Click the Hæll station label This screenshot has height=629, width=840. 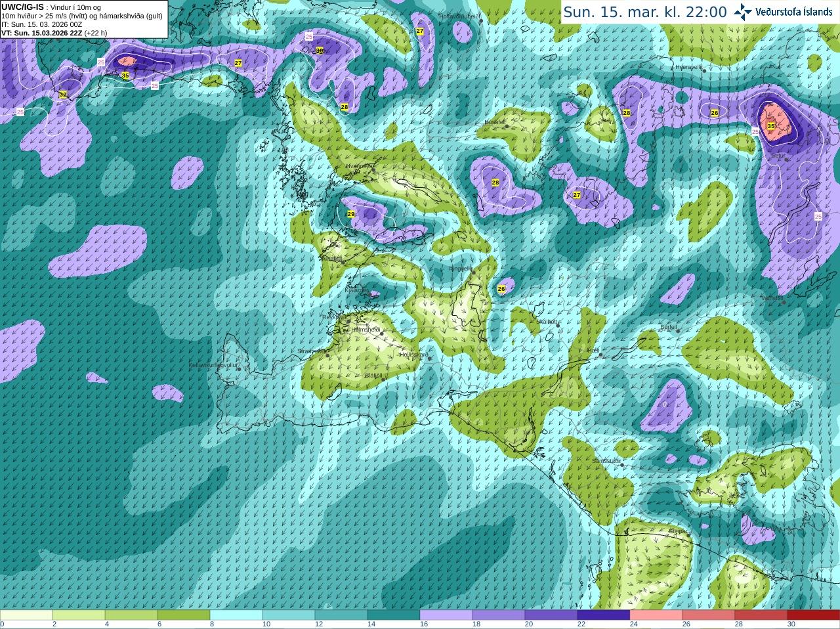[593, 351]
